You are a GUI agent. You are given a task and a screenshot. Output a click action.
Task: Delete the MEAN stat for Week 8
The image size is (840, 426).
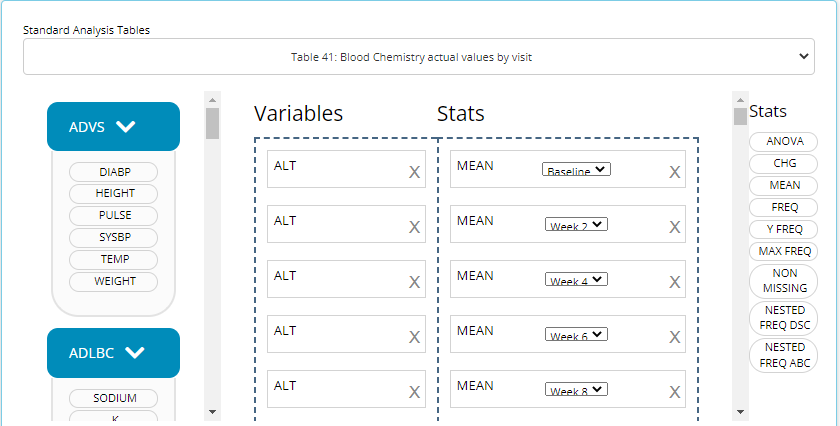[674, 392]
